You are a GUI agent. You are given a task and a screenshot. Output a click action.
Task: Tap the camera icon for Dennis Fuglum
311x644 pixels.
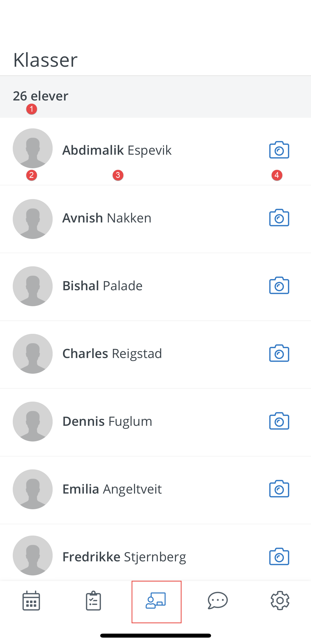279,421
